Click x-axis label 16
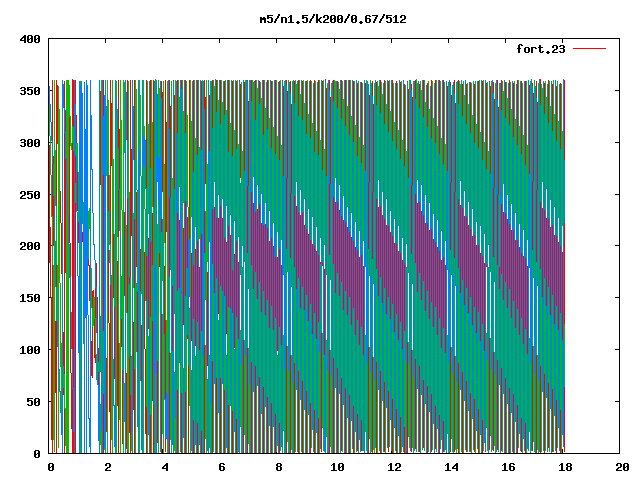Viewport: 640px width, 480px height. (x=509, y=467)
